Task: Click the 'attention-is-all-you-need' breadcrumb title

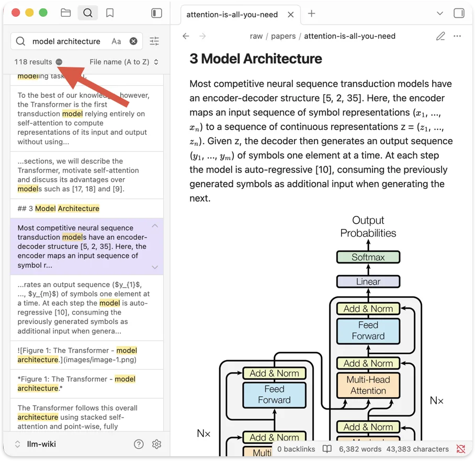Action: point(350,36)
